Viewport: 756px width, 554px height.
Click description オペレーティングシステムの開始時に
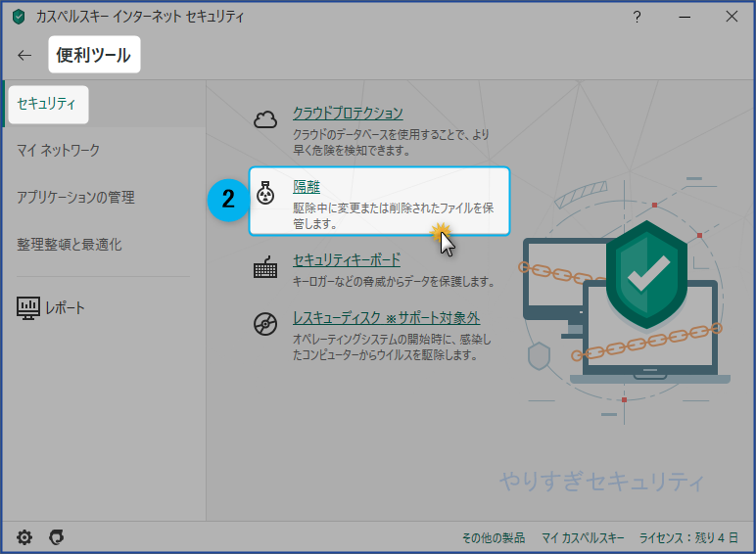392,346
